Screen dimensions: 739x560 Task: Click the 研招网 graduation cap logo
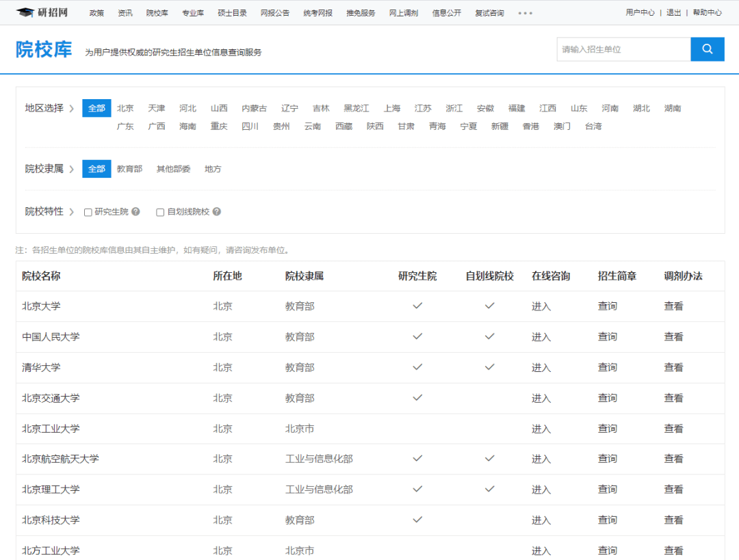pyautogui.click(x=42, y=12)
